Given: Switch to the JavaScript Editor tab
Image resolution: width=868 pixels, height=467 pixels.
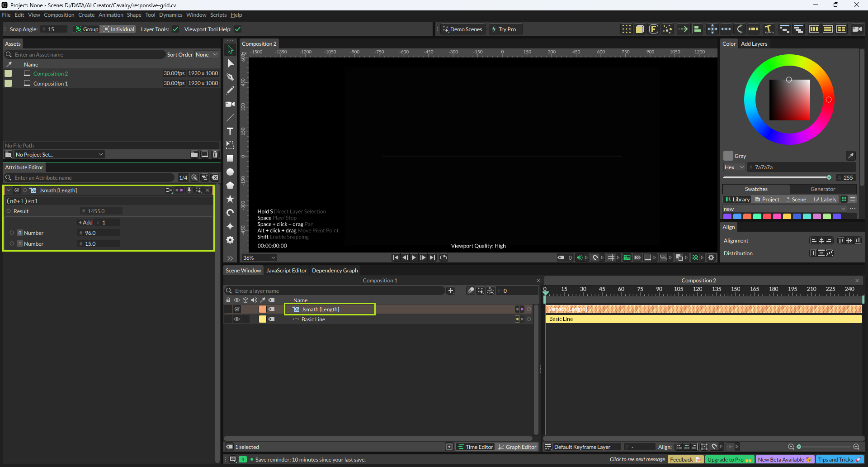Looking at the screenshot, I should (x=286, y=271).
